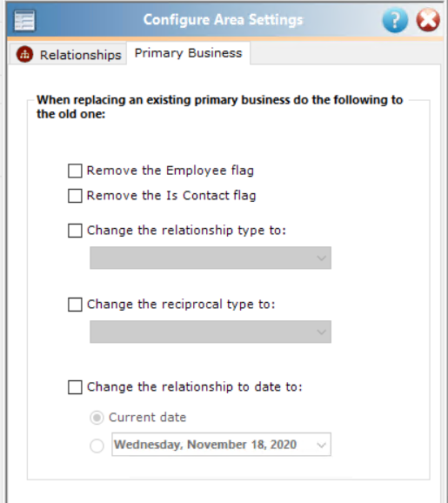Select the year 2020 in date field
Image resolution: width=448 pixels, height=503 pixels.
284,445
